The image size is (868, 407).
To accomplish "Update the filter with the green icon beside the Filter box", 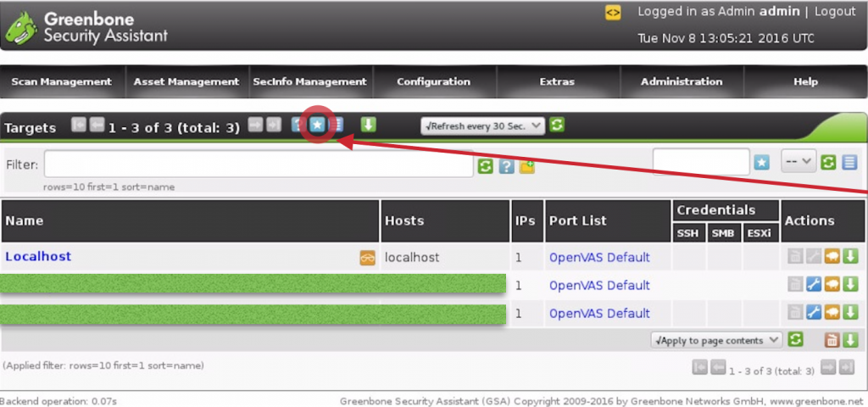I will (x=485, y=166).
